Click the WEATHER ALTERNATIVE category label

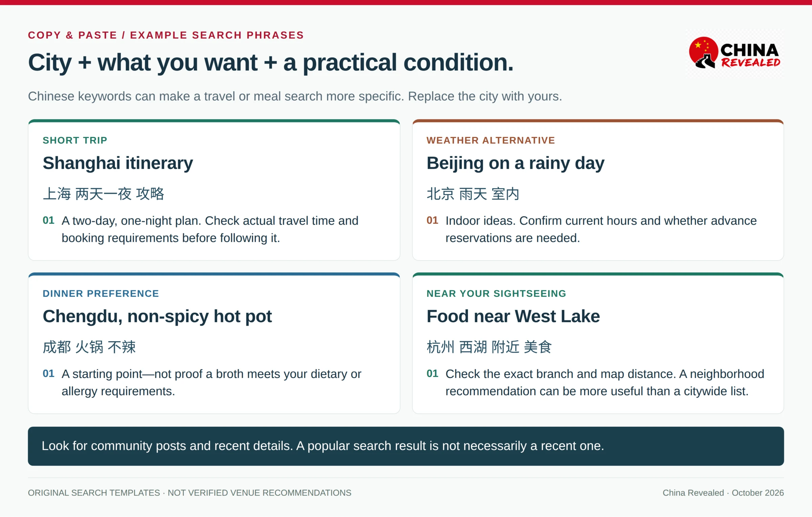(x=491, y=140)
